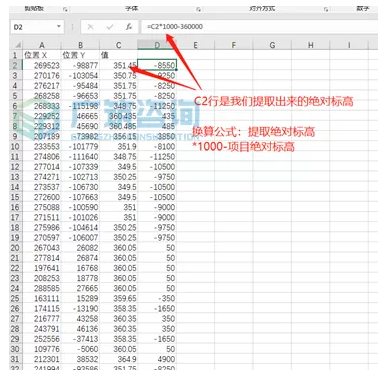Click cell containing 269523
The image size is (392, 378).
coord(42,65)
